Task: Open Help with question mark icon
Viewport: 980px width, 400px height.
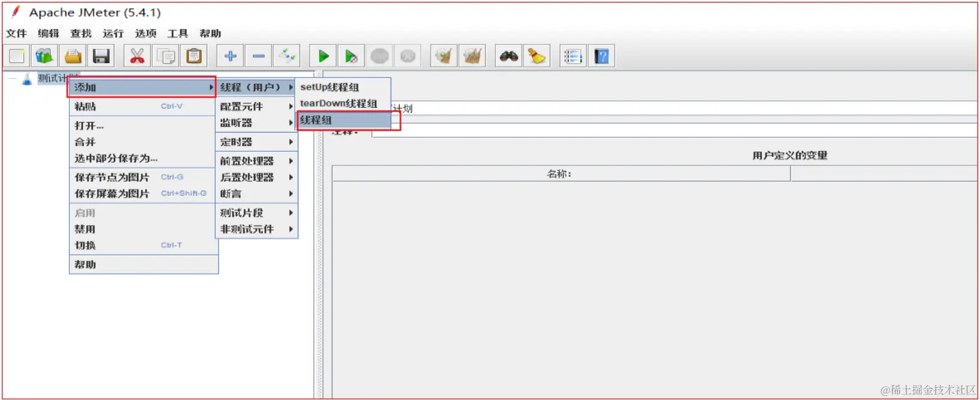Action: (601, 56)
